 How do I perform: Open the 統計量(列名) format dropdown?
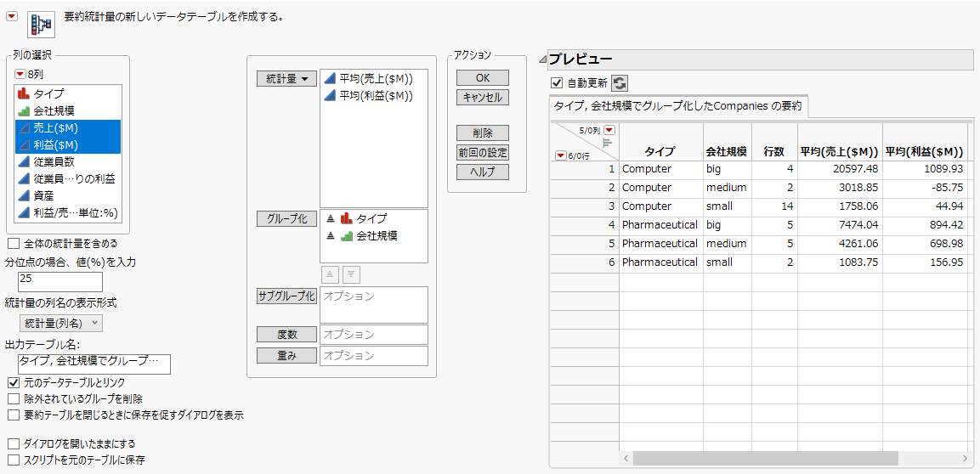tap(61, 323)
